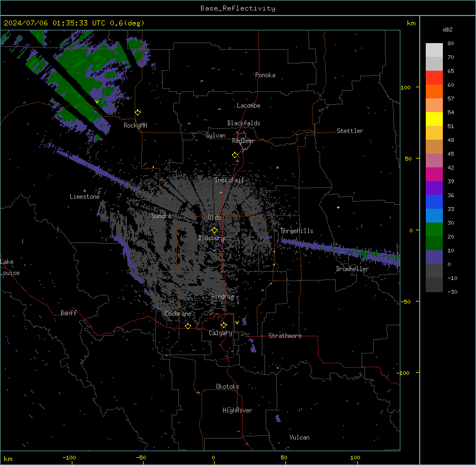Click the Vulcan label
This screenshot has width=476, height=465.
tap(300, 437)
